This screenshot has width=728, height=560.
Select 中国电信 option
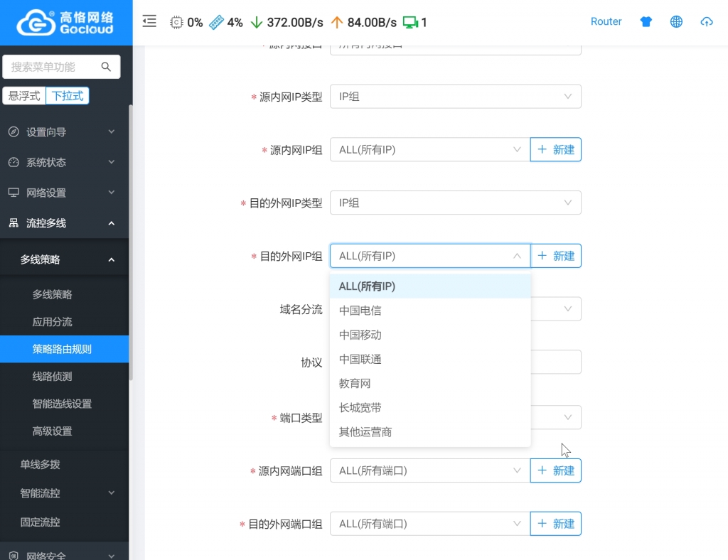[430, 311]
